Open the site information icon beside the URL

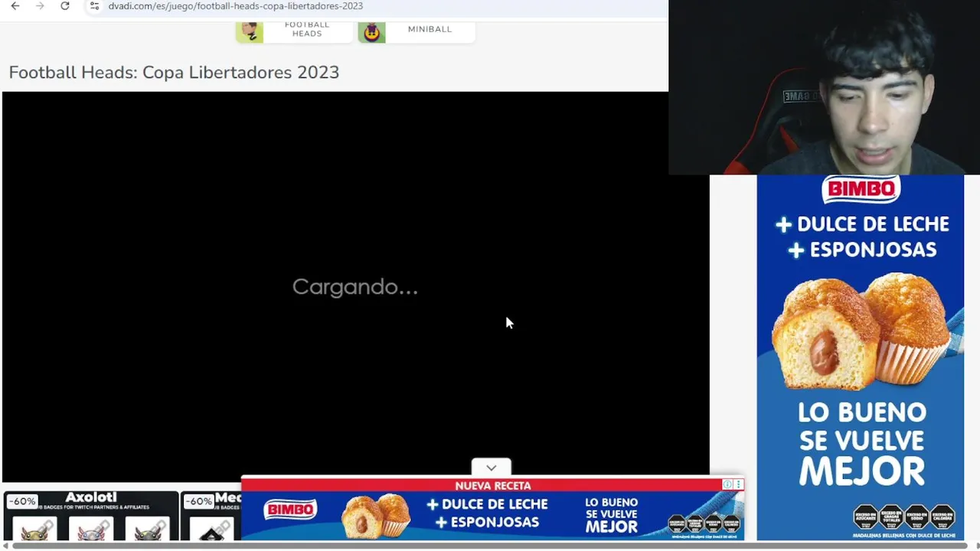coord(94,6)
